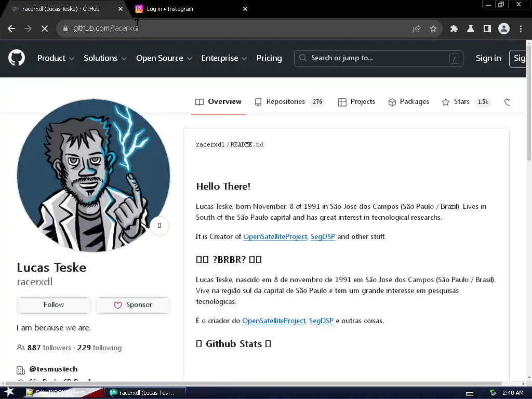Click the horizontal page scrollbar

(x=253, y=384)
